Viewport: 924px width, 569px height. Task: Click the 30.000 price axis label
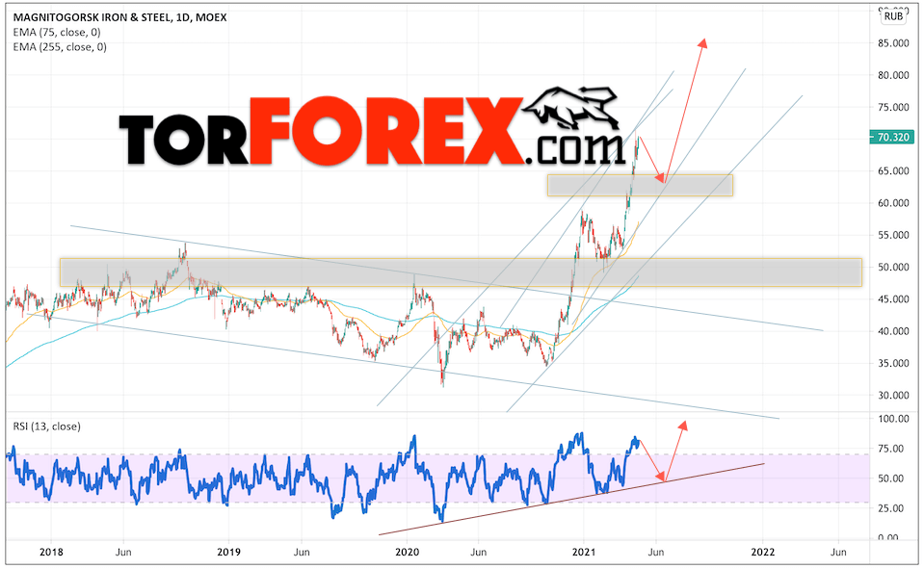[893, 395]
